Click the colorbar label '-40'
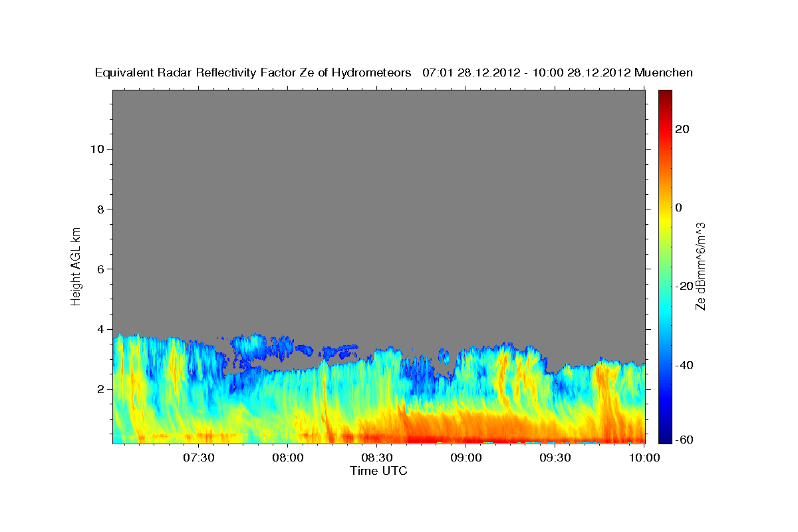The image size is (798, 532). (684, 364)
